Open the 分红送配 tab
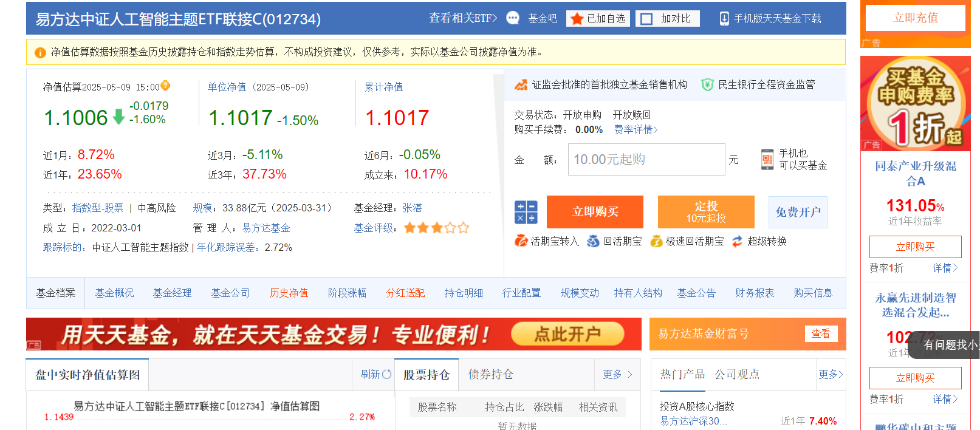980x430 pixels. 405,293
